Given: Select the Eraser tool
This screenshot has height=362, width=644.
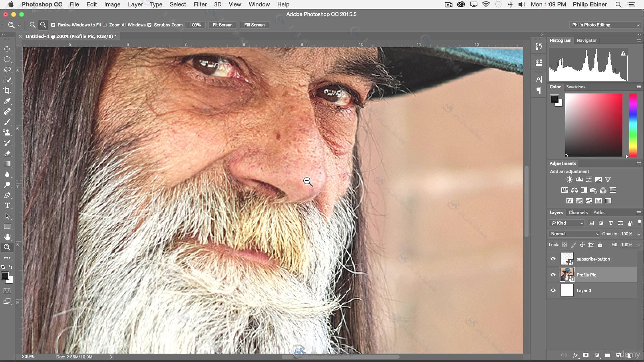Looking at the screenshot, I should tap(7, 154).
